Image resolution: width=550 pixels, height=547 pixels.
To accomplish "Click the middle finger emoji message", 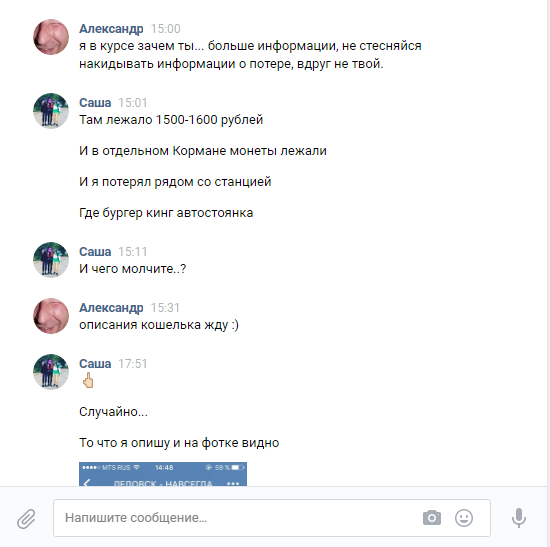I will coord(88,380).
